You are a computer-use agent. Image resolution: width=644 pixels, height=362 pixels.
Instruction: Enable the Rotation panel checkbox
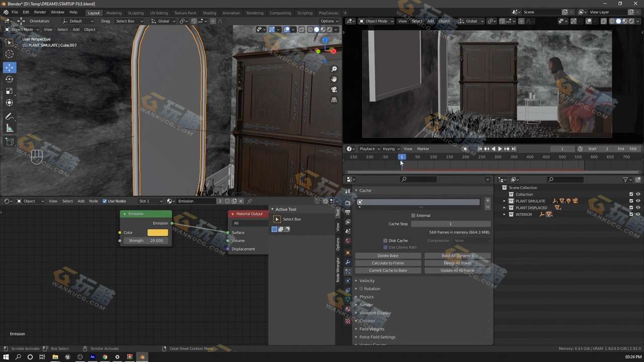tap(361, 289)
